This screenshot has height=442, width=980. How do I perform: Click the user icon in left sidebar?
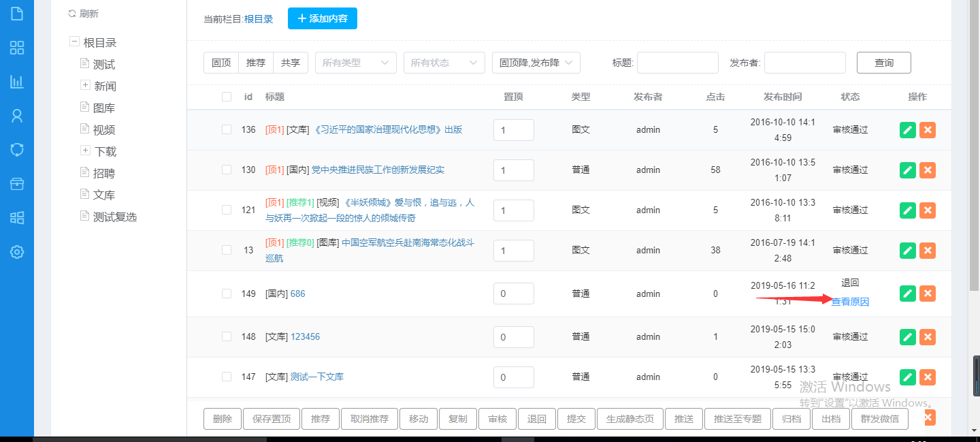click(17, 116)
